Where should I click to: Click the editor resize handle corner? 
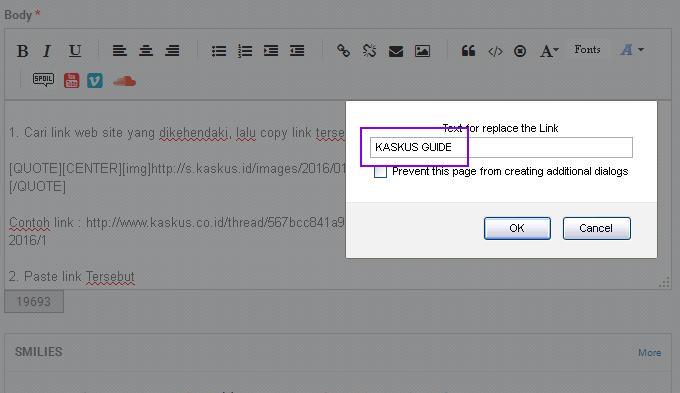click(x=664, y=283)
